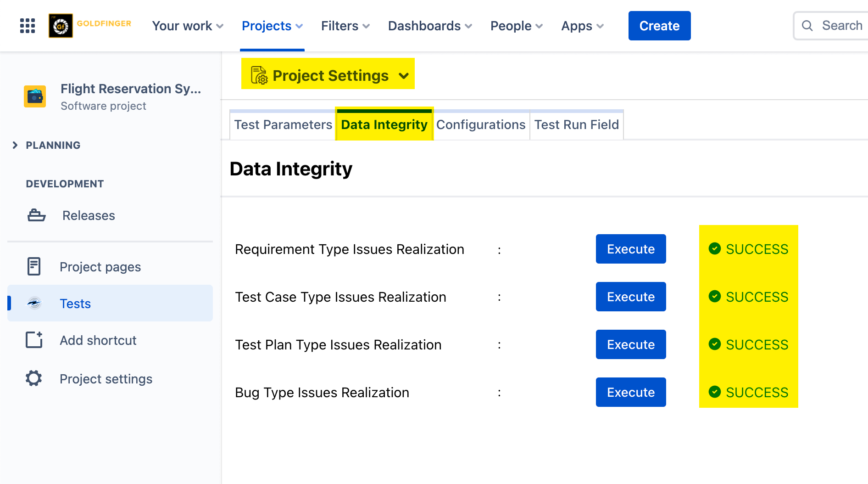Click the Project settings gear icon
This screenshot has width=868, height=484.
pyautogui.click(x=34, y=379)
